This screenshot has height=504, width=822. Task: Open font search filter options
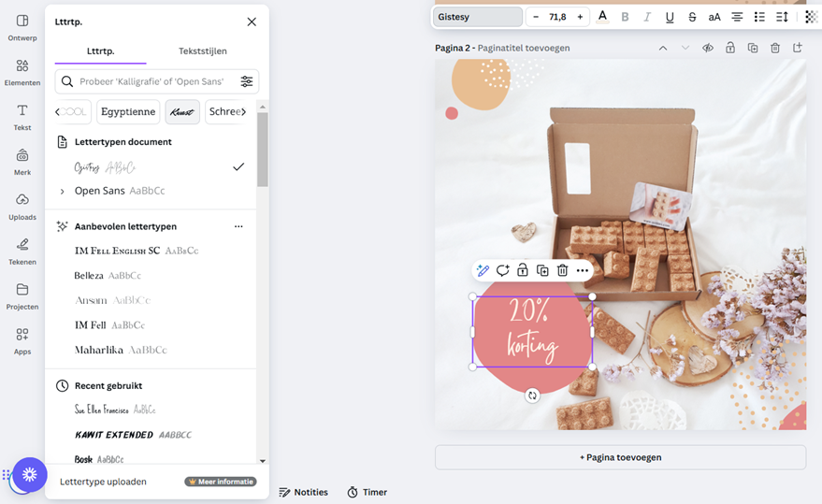pyautogui.click(x=247, y=81)
